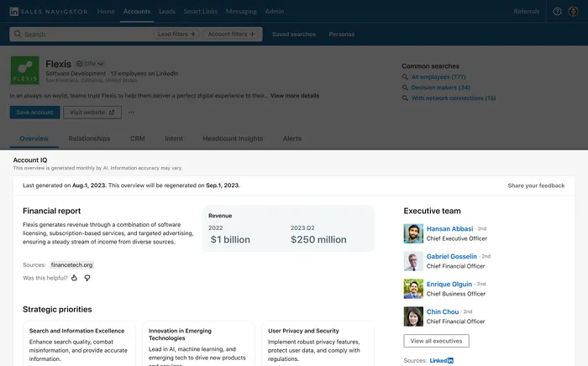
Task: Open the user profile avatar menu
Action: click(x=573, y=12)
